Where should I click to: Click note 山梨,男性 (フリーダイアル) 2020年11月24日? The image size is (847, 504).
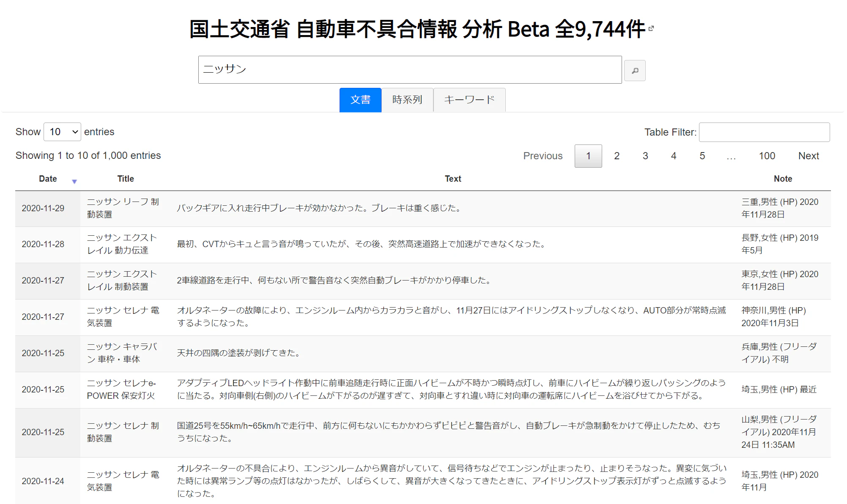(779, 432)
